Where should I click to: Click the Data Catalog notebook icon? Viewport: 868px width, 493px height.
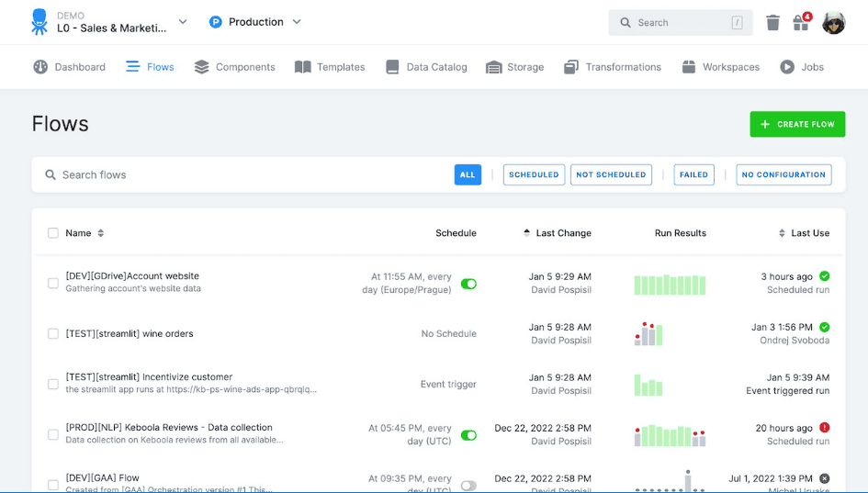[x=392, y=67]
